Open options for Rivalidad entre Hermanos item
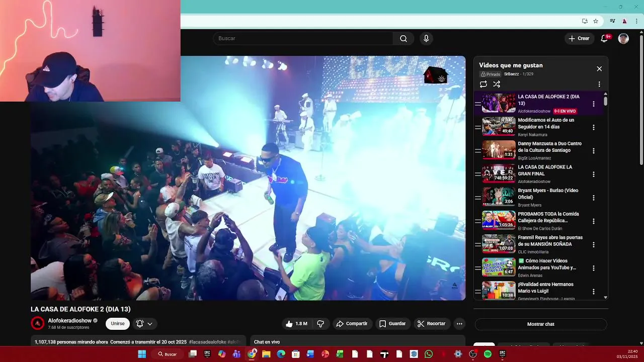Screen dimensions: 644x362 pos(594,292)
